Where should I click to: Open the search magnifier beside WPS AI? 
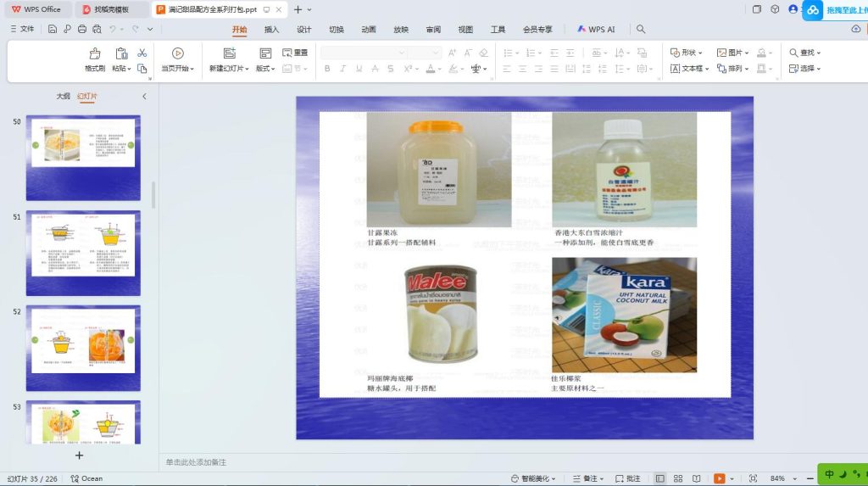click(641, 30)
